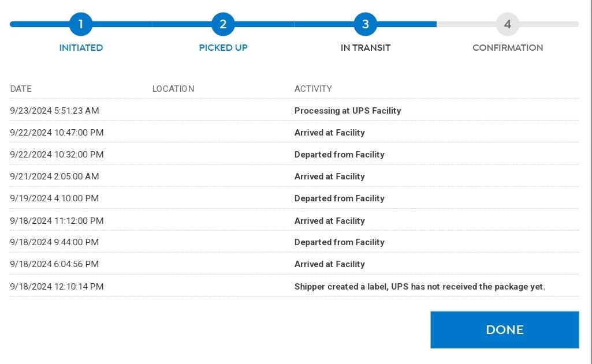Viewport: 592px width, 364px height.
Task: Select the Departed from Facility 9/19/2024 row
Action: pyautogui.click(x=340, y=198)
